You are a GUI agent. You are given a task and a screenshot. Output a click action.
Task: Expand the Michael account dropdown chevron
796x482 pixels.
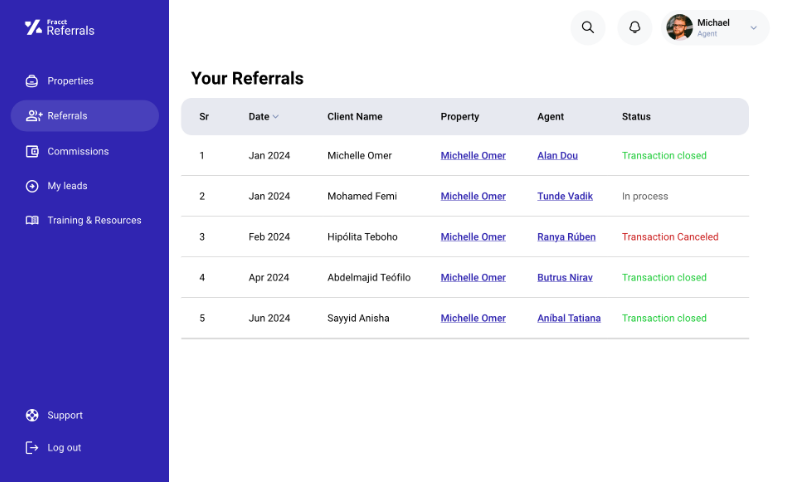(754, 28)
